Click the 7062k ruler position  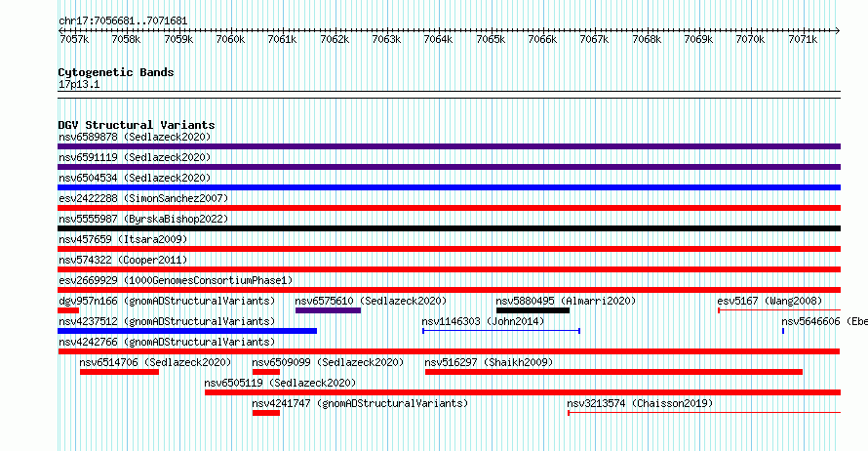pos(335,39)
